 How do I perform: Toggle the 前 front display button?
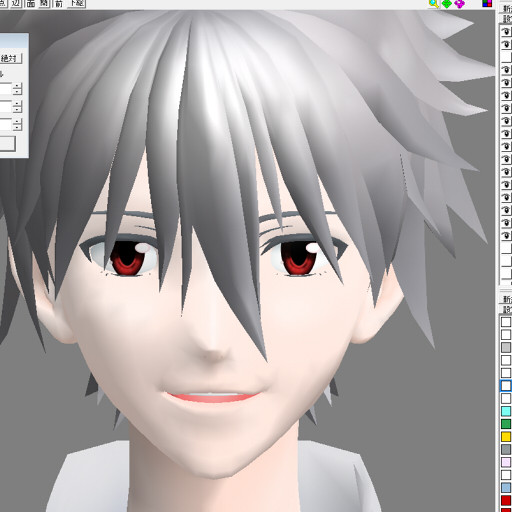coord(59,3)
